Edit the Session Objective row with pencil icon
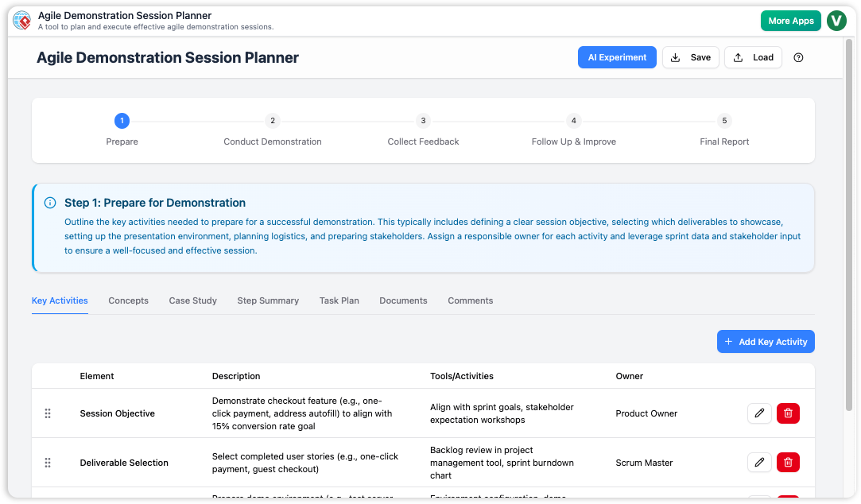Viewport: 861px width, 504px height. point(759,413)
